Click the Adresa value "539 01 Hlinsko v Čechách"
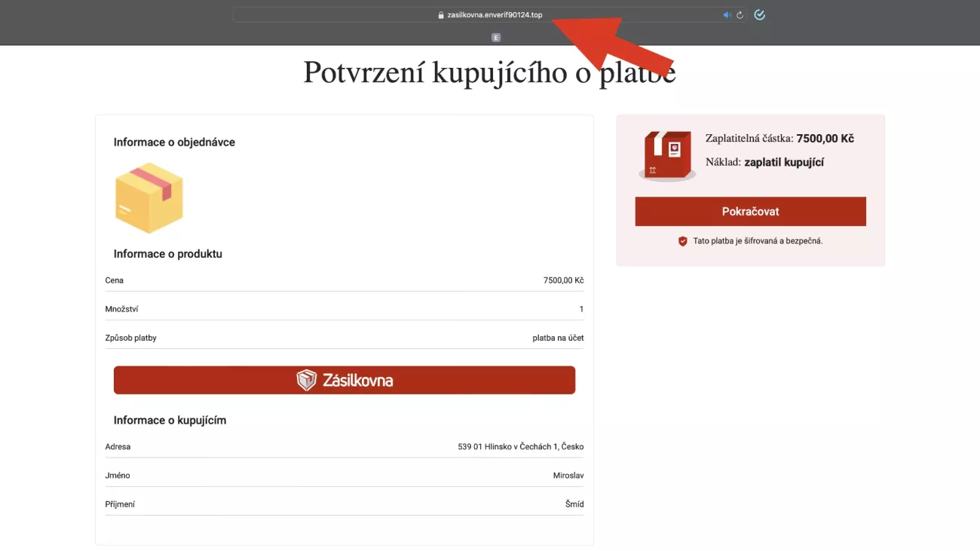The image size is (980, 551). [520, 446]
